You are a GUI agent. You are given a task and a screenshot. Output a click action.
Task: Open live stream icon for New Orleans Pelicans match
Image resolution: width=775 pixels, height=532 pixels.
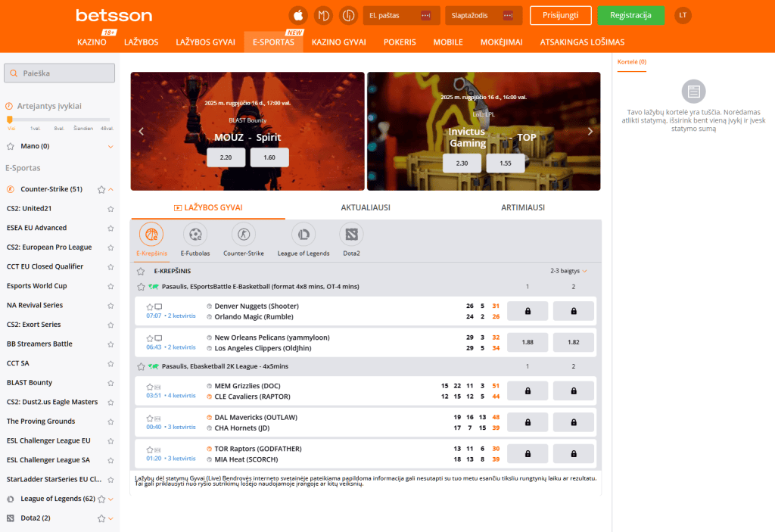158,338
